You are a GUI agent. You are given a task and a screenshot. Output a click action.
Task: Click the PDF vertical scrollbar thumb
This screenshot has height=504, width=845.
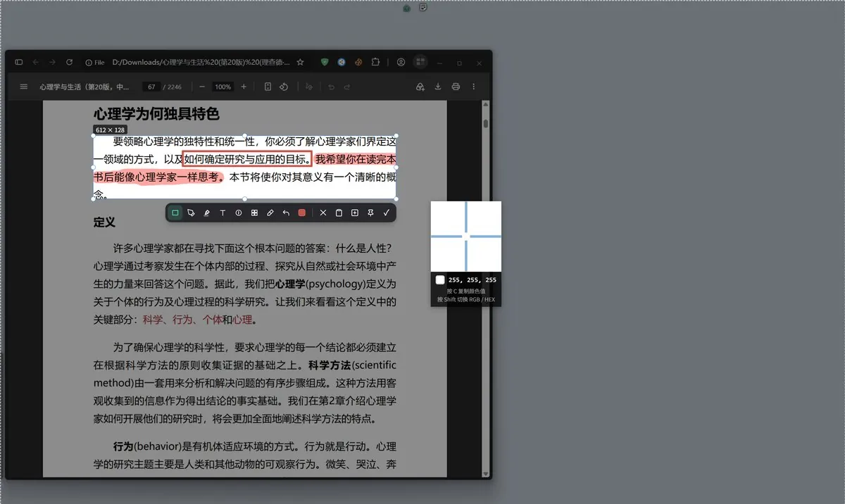coord(485,123)
